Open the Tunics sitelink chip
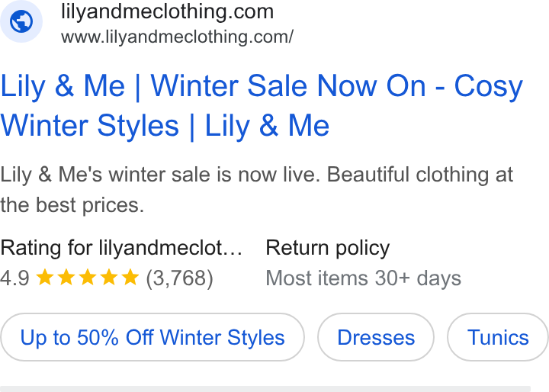The image size is (549, 392). [498, 337]
